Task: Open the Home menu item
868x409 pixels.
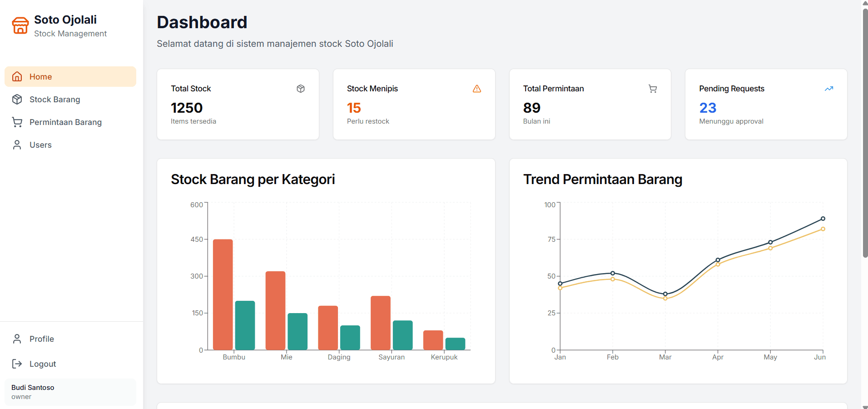Action: pyautogui.click(x=70, y=76)
